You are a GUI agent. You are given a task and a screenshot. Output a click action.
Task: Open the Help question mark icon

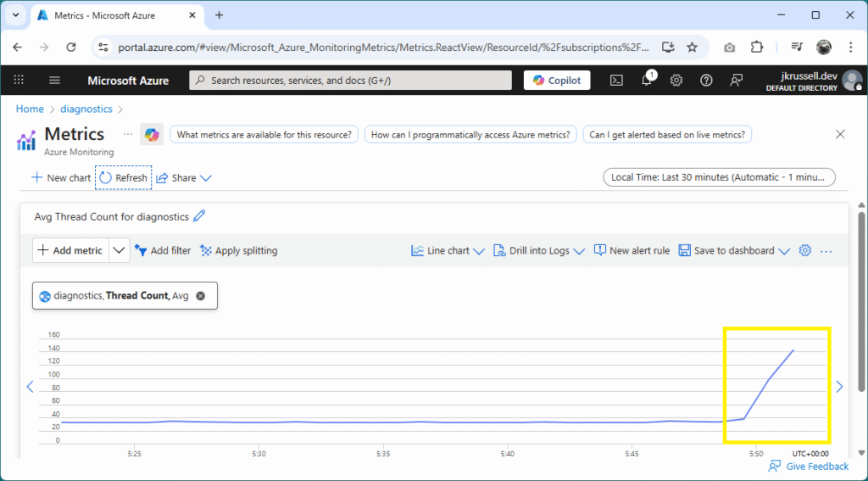click(706, 81)
